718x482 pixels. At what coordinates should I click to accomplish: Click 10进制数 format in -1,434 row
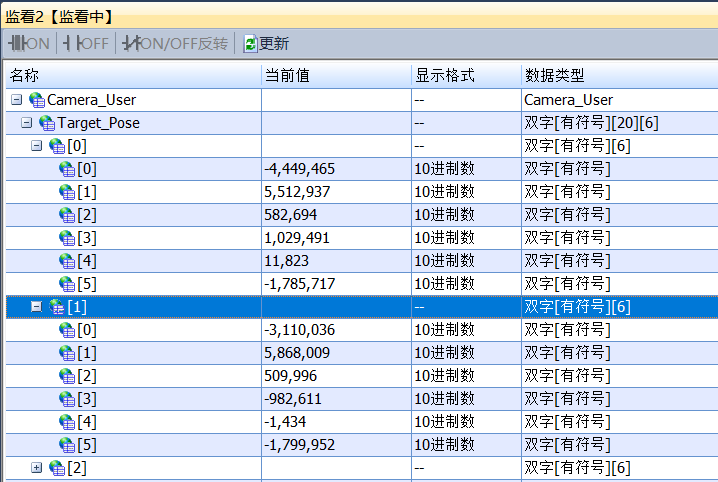coord(444,422)
